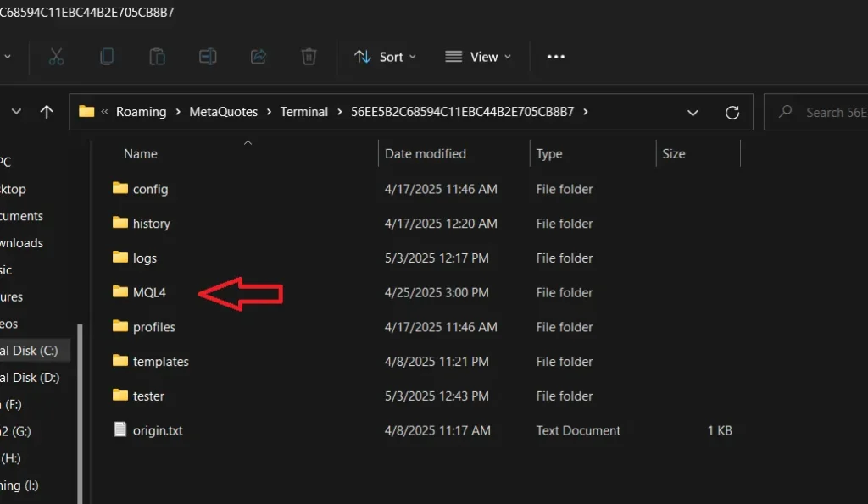This screenshot has width=868, height=504.
Task: Select the logs folder icon
Action: click(x=120, y=257)
